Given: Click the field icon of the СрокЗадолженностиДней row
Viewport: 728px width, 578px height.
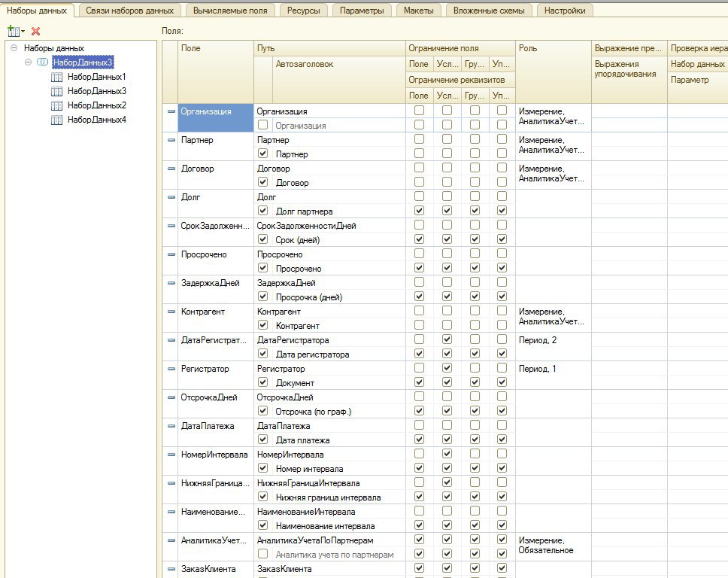Looking at the screenshot, I should click(171, 226).
